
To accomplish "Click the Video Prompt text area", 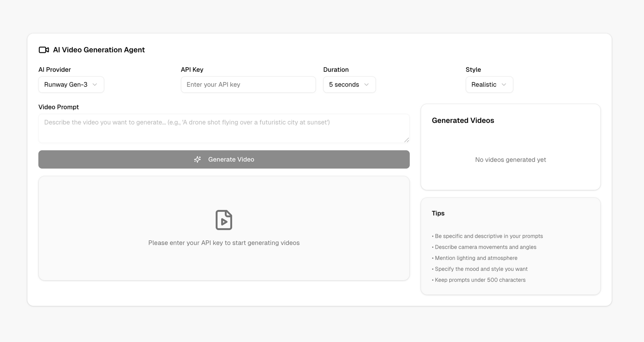I will [x=224, y=128].
